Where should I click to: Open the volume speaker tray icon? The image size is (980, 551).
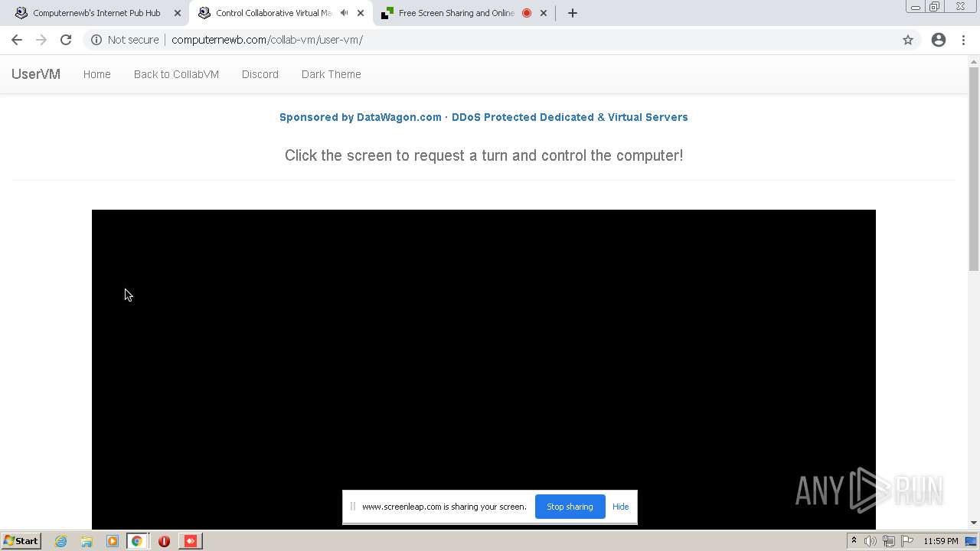tap(871, 541)
